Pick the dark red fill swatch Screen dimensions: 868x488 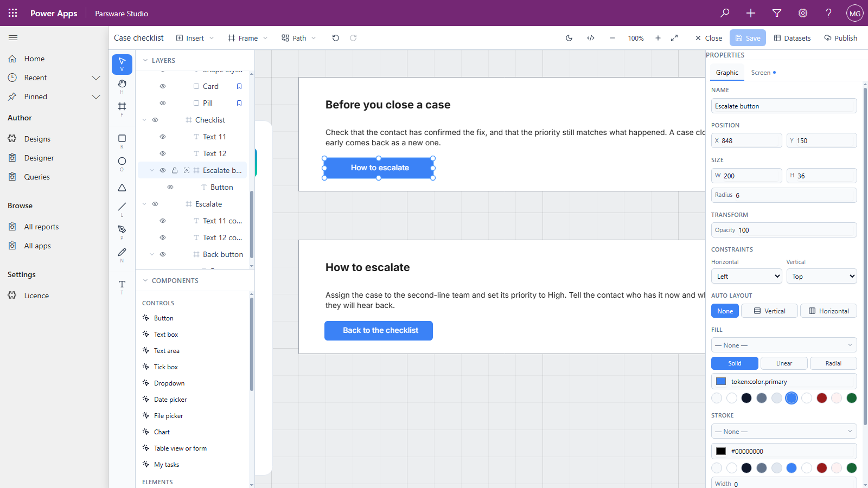[x=822, y=398]
